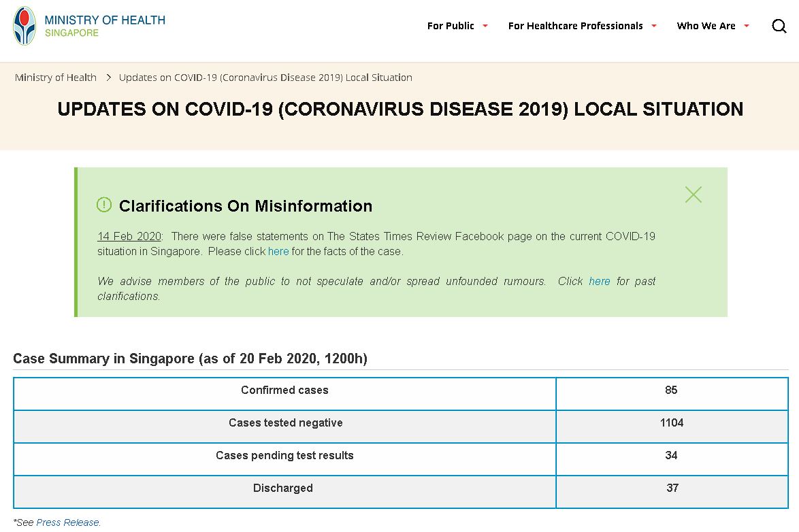Click the green exclamation alert icon
The height and width of the screenshot is (532, 799).
point(104,205)
